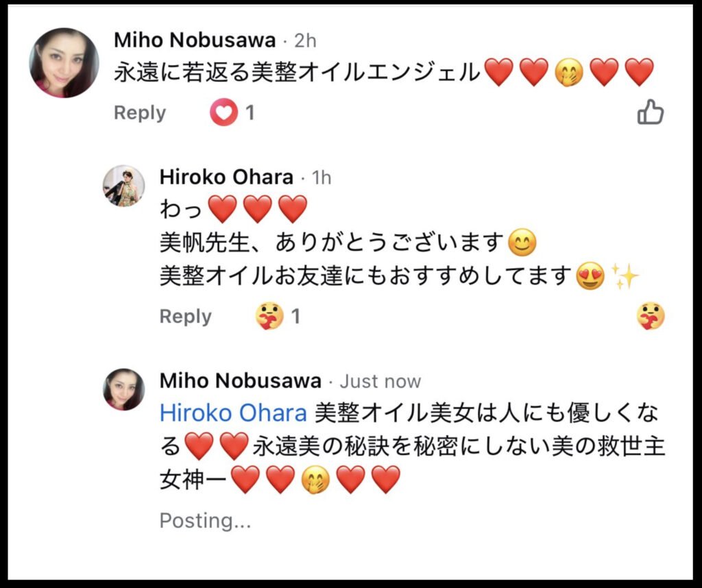Reply to Miho Nobusawa's 2h-old comment
The image size is (702, 588).
coord(140,113)
